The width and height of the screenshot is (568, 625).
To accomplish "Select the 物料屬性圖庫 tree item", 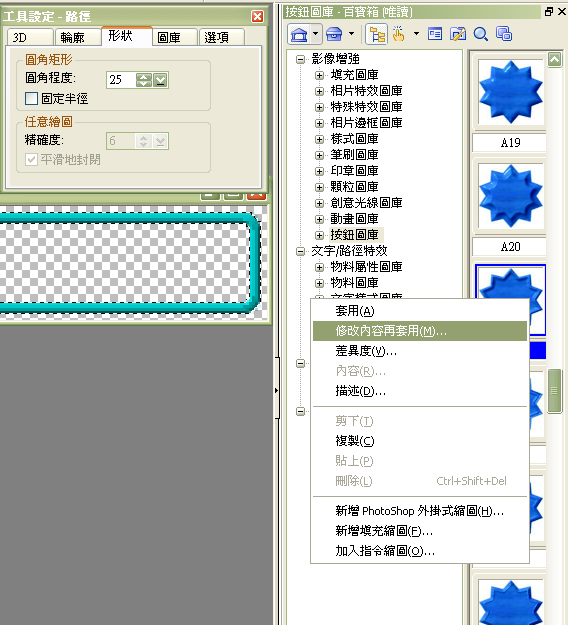I will (x=366, y=267).
